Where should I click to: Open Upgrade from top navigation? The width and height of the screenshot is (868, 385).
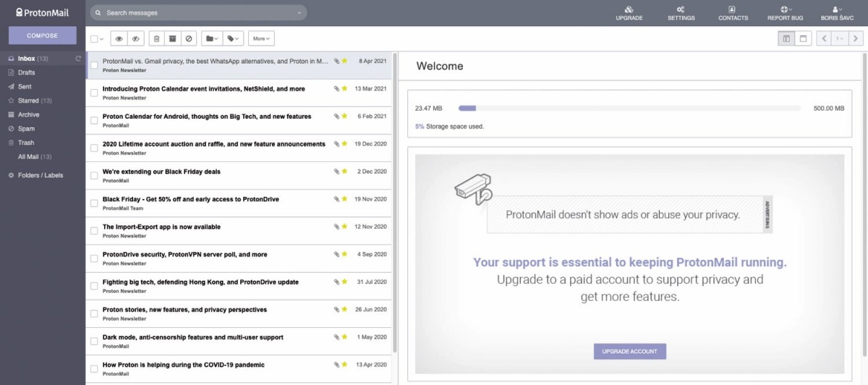[629, 13]
